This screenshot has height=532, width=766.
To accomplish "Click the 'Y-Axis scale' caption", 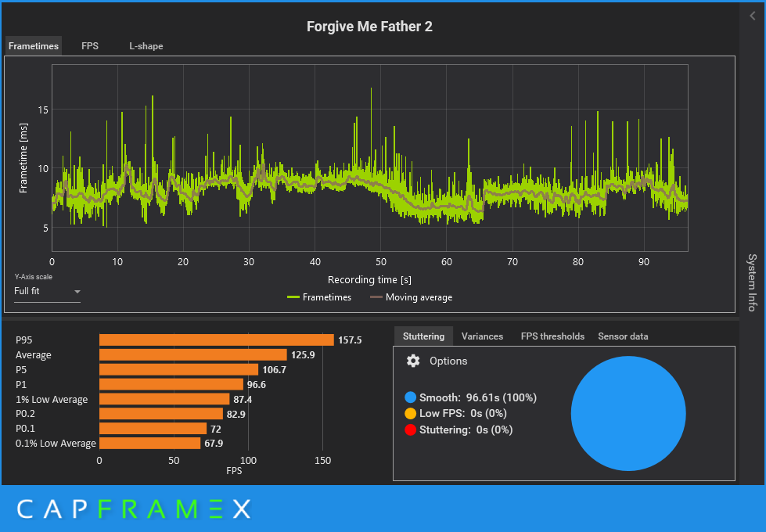I will (x=33, y=276).
